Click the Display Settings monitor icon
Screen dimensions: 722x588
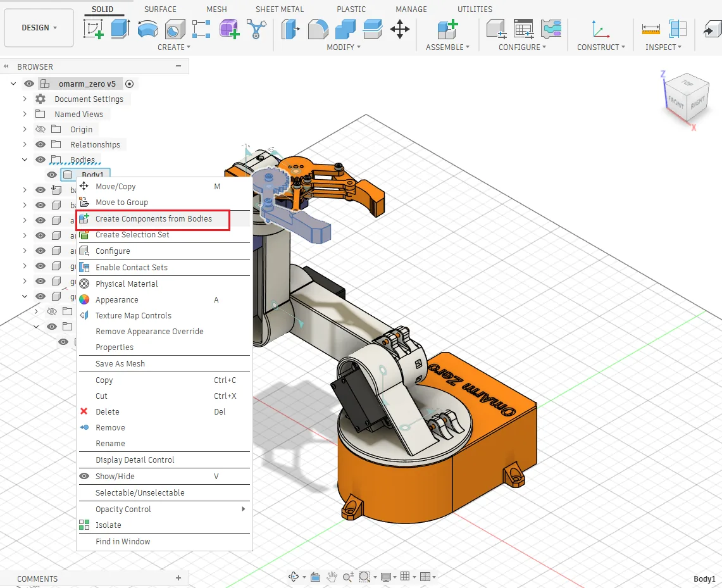click(386, 577)
